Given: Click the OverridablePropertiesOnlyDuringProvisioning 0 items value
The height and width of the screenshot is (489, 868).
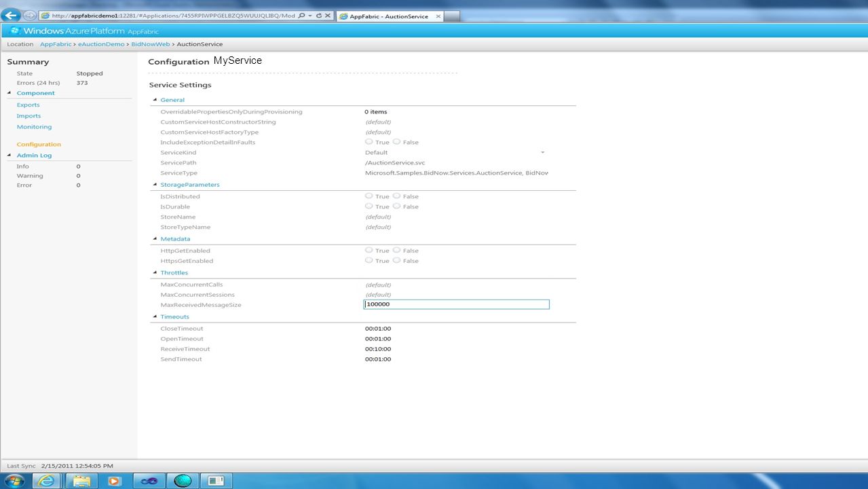Looking at the screenshot, I should 376,111.
